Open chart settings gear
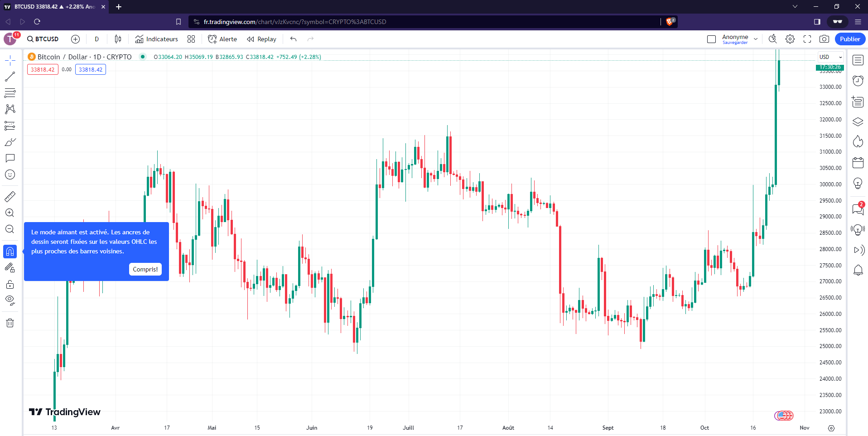Screen dimensions: 868x436 [790, 39]
